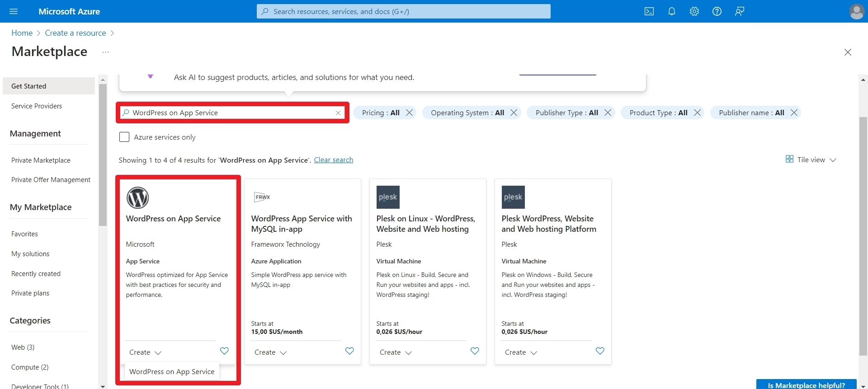Go to Create a resource breadcrumb

click(x=75, y=33)
